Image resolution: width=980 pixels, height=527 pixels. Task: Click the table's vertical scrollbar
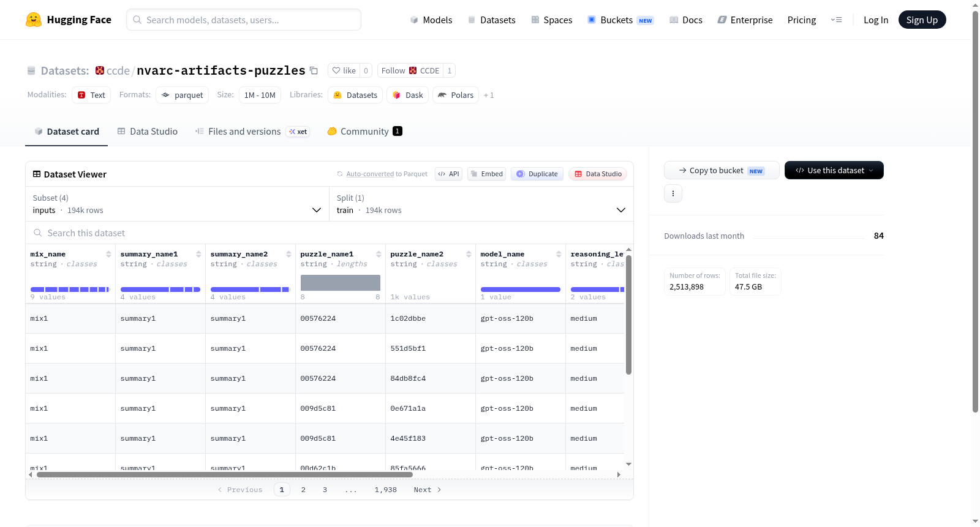[x=628, y=315]
